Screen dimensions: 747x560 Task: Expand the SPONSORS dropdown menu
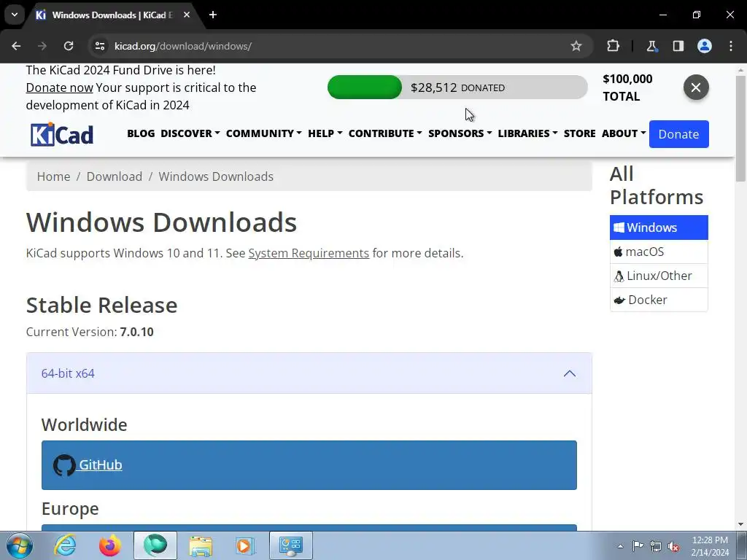(460, 133)
